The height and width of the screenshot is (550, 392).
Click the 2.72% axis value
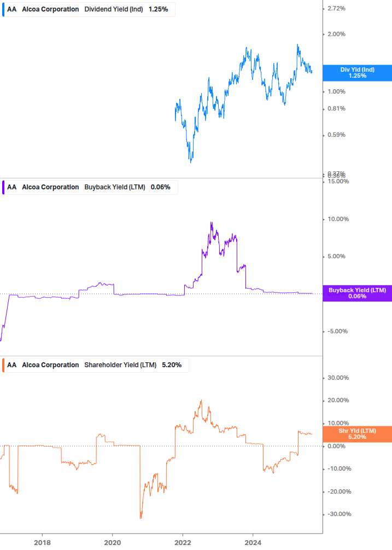coord(336,8)
